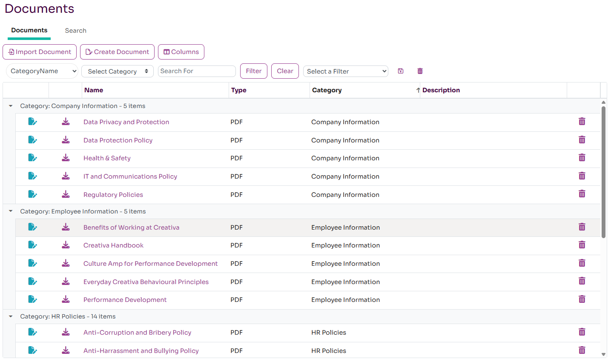Screen dimensions: 611x364
Task: Delete the Regulatory Policies document
Action: coord(582,194)
